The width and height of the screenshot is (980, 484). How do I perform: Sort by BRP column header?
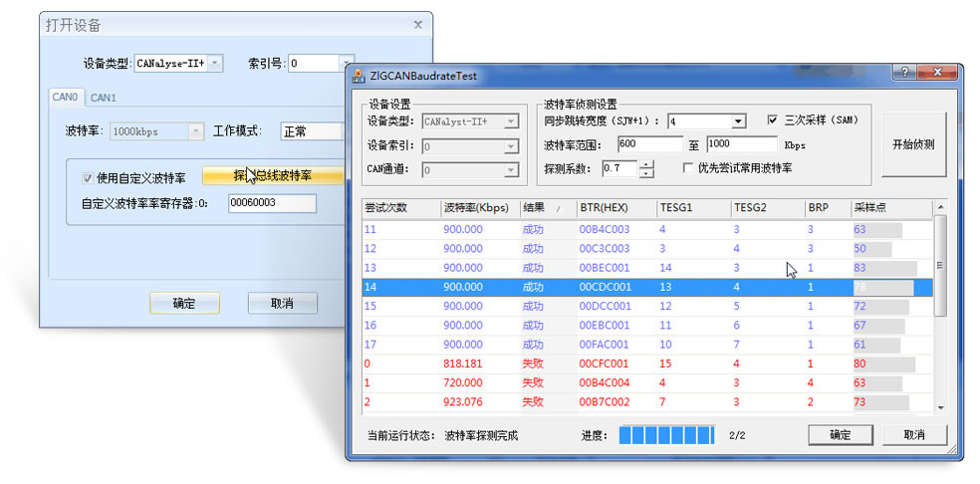point(829,208)
